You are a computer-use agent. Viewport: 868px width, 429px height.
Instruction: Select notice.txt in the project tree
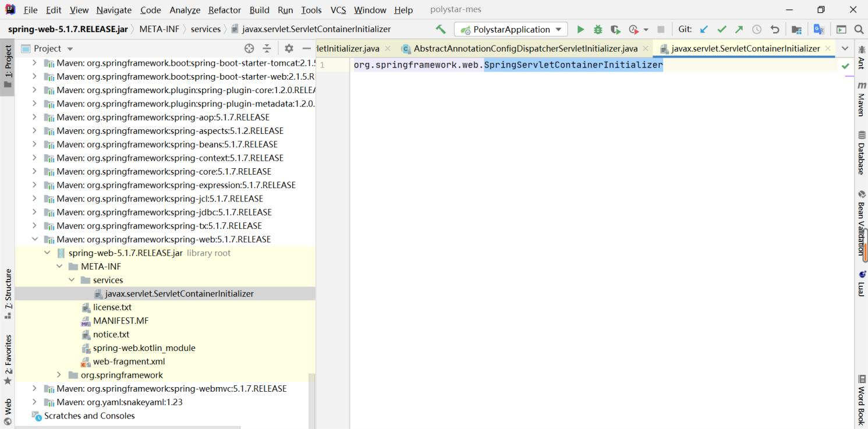pyautogui.click(x=111, y=334)
